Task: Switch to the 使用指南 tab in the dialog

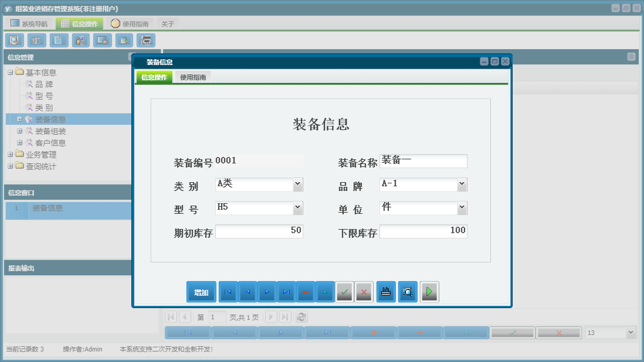Action: click(x=193, y=77)
